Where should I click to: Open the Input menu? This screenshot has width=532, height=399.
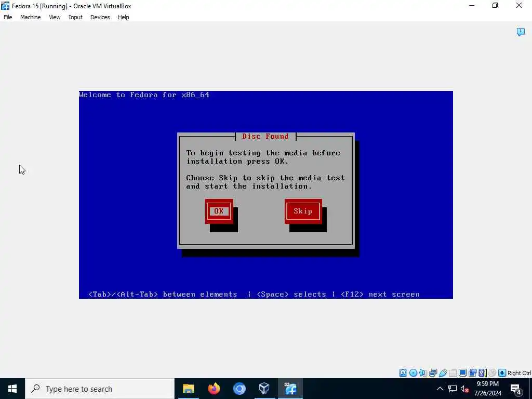(75, 17)
